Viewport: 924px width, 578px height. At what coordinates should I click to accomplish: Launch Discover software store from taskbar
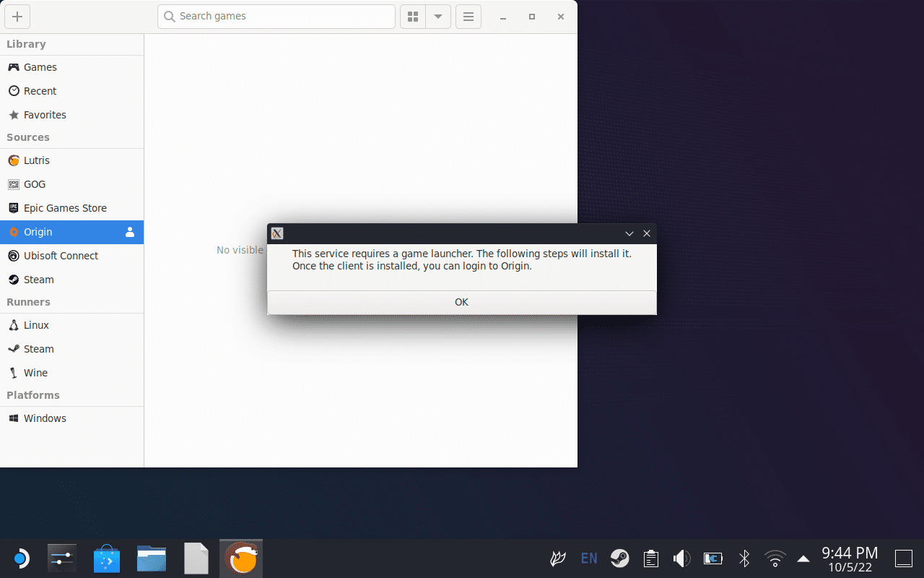(107, 558)
